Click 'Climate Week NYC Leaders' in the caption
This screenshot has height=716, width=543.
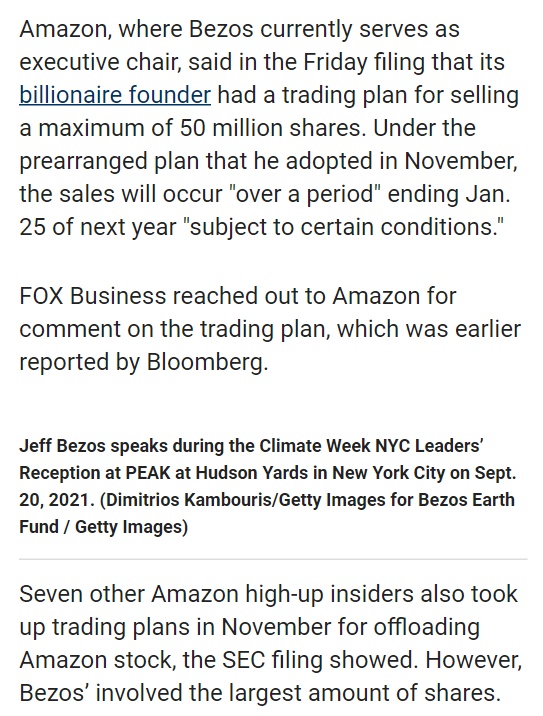tap(370, 446)
